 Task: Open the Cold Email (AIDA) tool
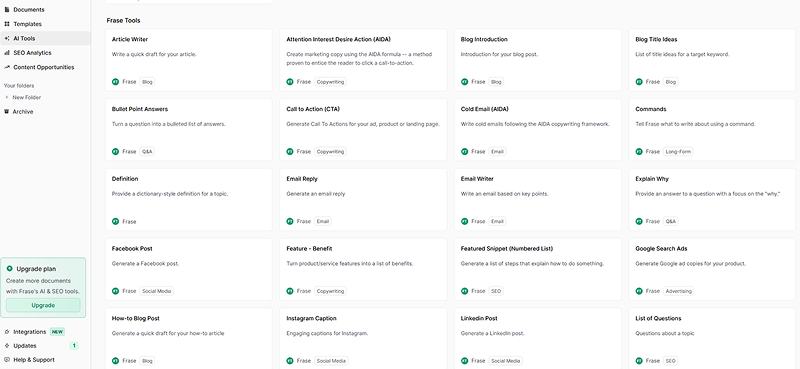tap(538, 130)
